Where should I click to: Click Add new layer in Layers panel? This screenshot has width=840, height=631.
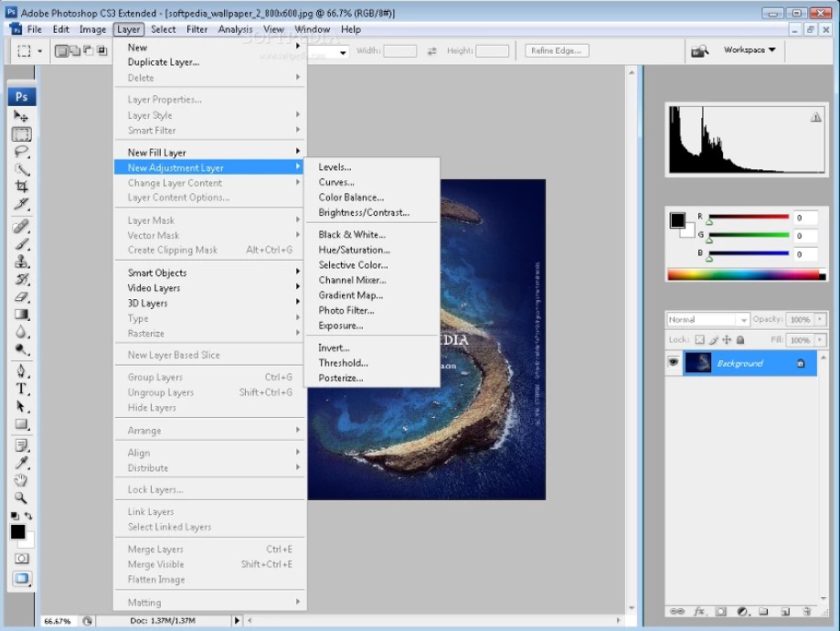point(784,610)
